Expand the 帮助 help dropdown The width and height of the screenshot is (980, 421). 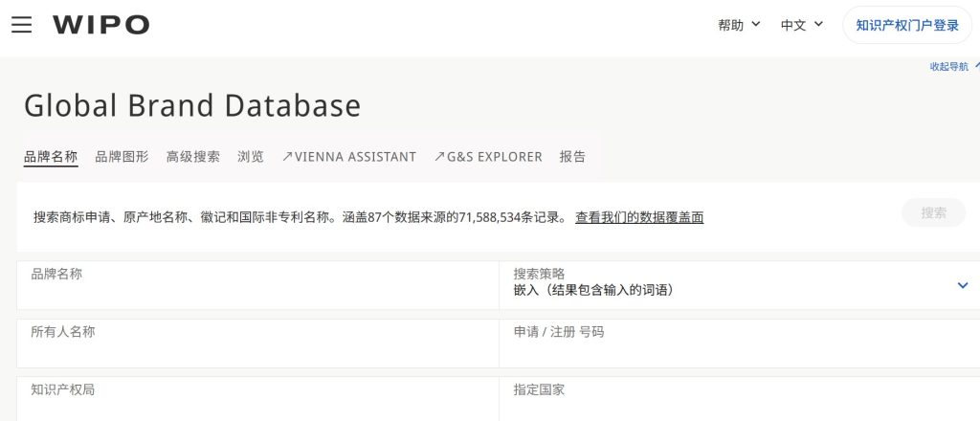click(739, 25)
